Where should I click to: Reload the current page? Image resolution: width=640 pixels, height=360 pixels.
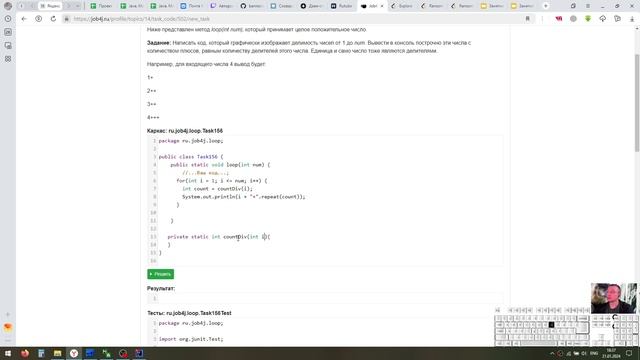pyautogui.click(x=53, y=19)
